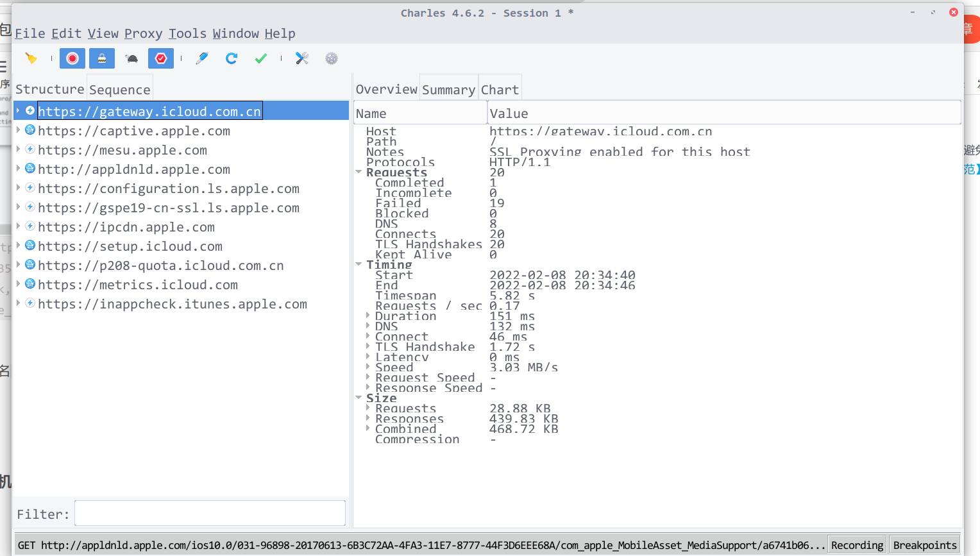Click the Repeat request refresh icon

(x=232, y=58)
